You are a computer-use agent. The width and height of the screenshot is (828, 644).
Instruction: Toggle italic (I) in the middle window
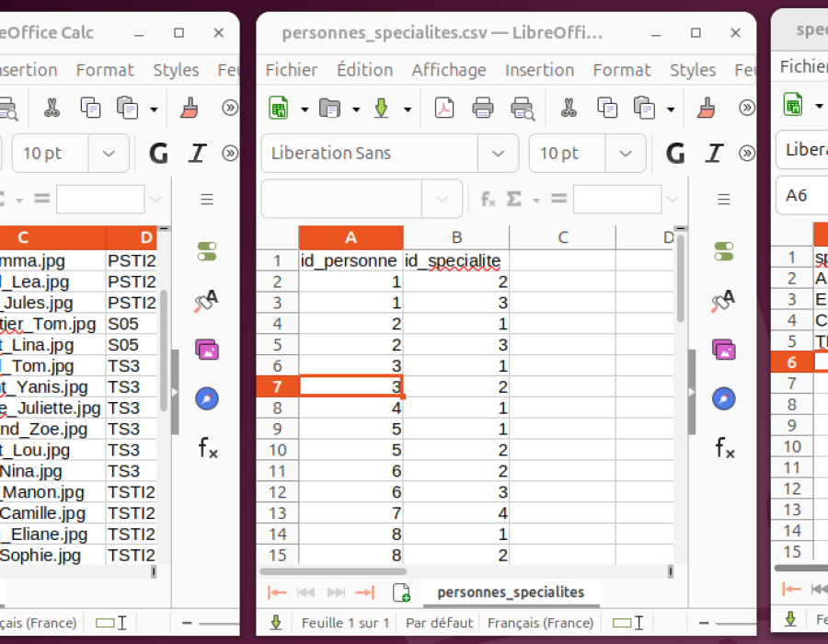[x=714, y=154]
